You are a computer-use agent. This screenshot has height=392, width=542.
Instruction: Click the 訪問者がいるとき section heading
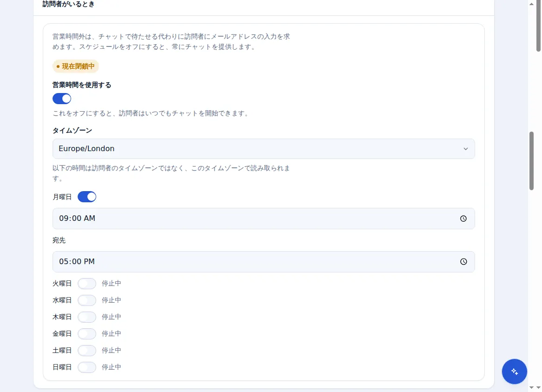tap(68, 4)
